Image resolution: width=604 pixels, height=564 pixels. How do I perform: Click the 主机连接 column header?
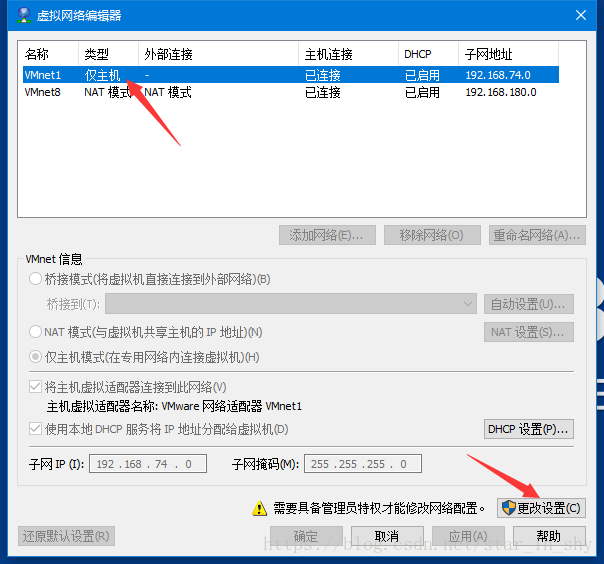pyautogui.click(x=349, y=54)
